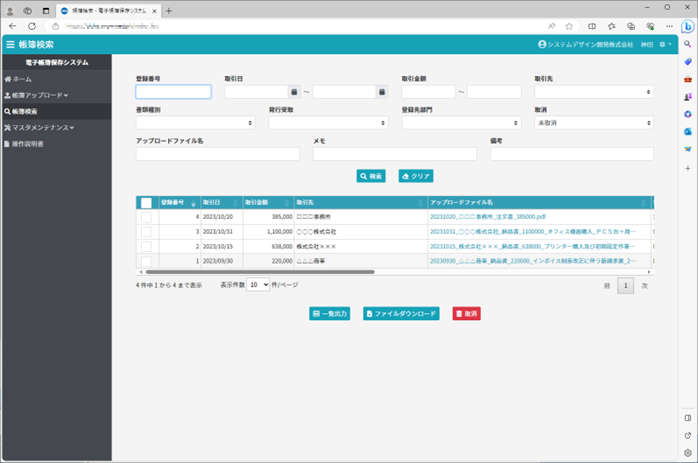Open the 20231020 注文書 PDF link
Image resolution: width=698 pixels, height=463 pixels.
point(487,217)
